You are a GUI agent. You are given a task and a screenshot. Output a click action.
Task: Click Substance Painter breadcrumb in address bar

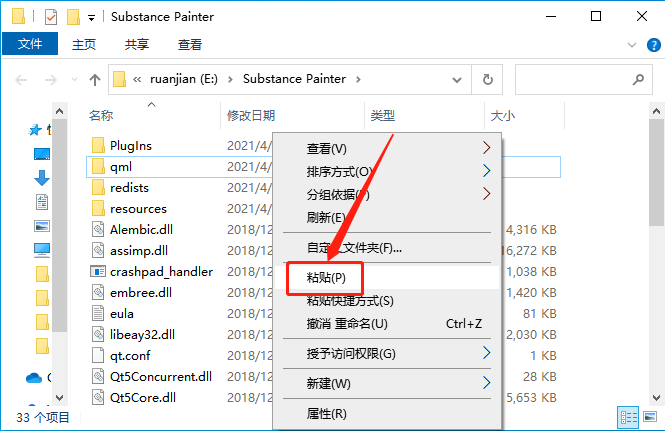[x=294, y=79]
